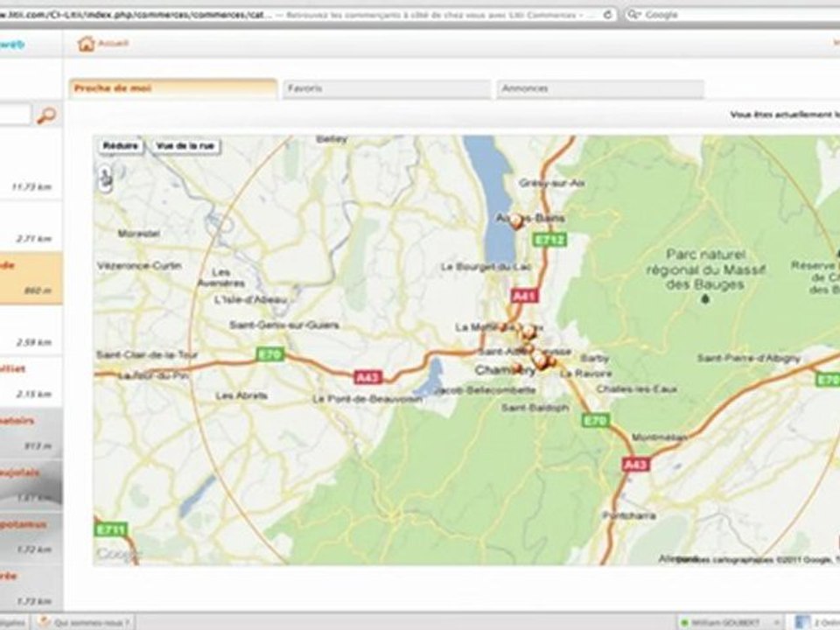Click the Accueil home icon

point(86,44)
